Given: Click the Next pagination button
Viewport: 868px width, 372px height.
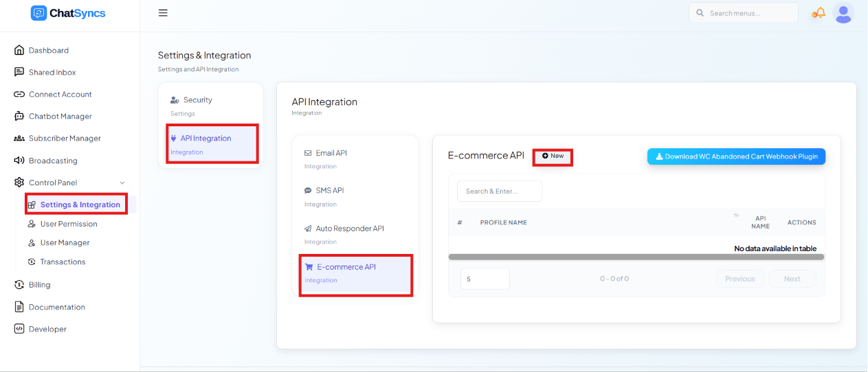Looking at the screenshot, I should pyautogui.click(x=792, y=279).
